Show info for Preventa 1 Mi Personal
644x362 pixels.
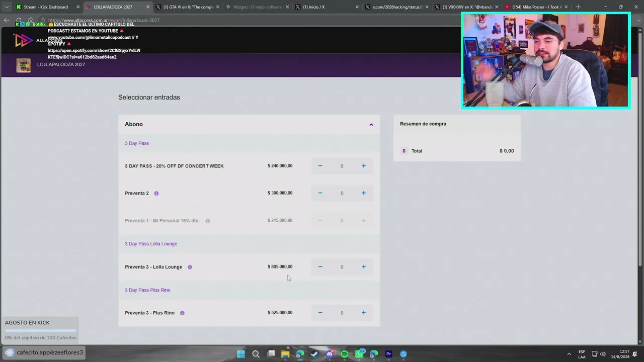click(x=207, y=221)
